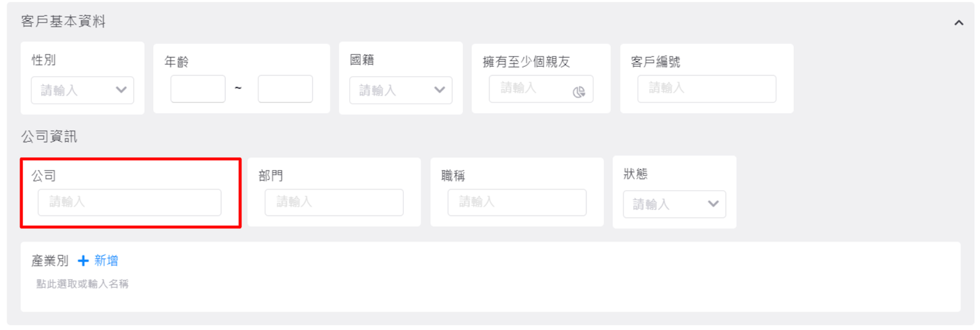Click the 性別 chevron arrow icon
Screen dimensions: 980x330
tap(121, 90)
